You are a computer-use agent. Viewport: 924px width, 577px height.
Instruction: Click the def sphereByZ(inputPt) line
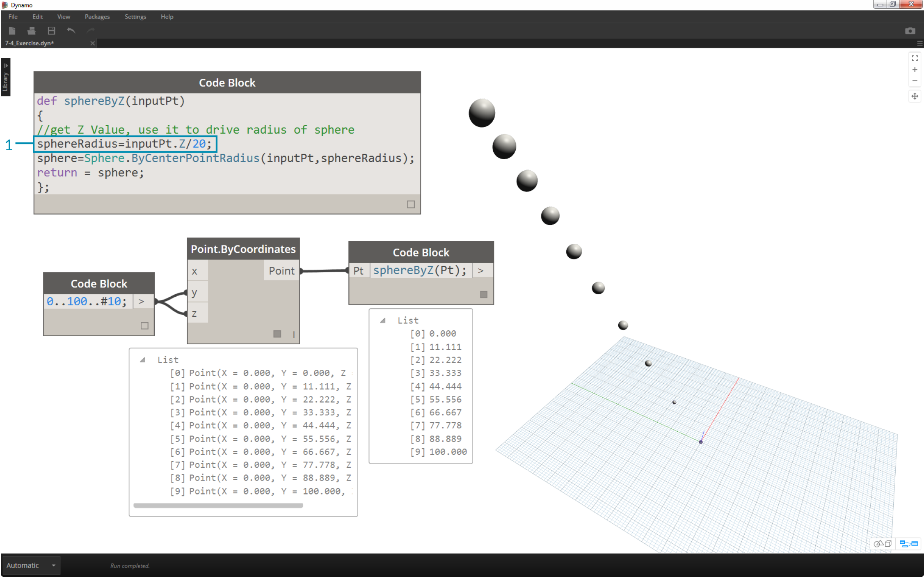111,101
